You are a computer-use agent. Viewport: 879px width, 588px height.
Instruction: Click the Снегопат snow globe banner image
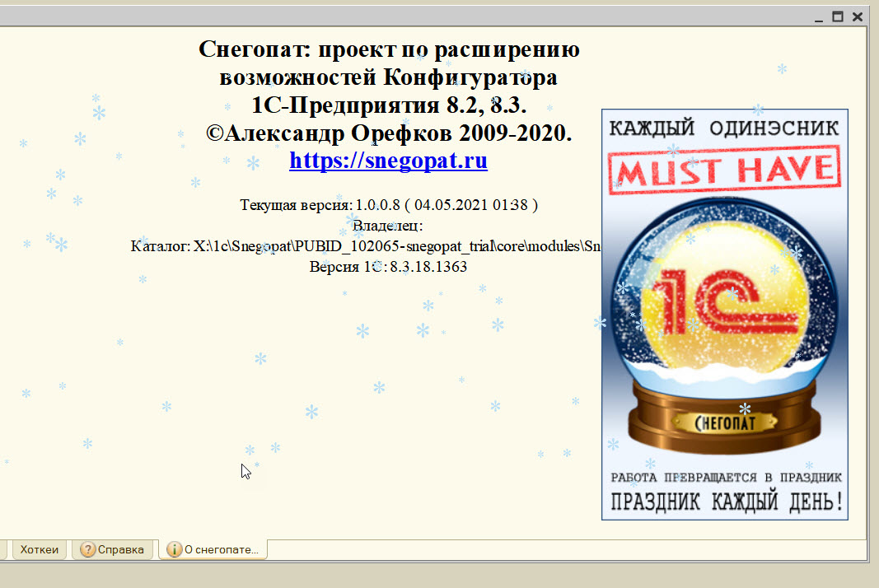tap(725, 315)
